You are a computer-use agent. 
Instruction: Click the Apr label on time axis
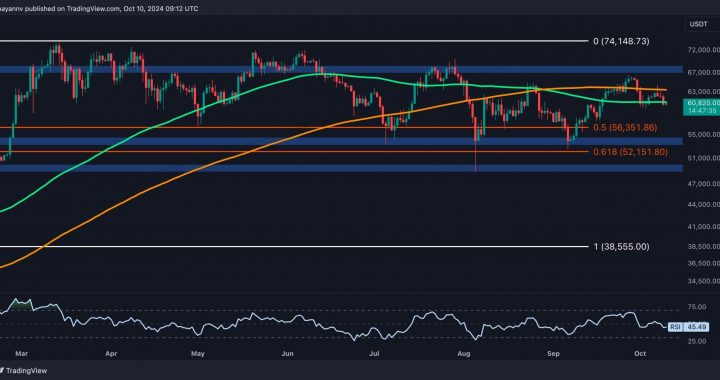click(111, 354)
